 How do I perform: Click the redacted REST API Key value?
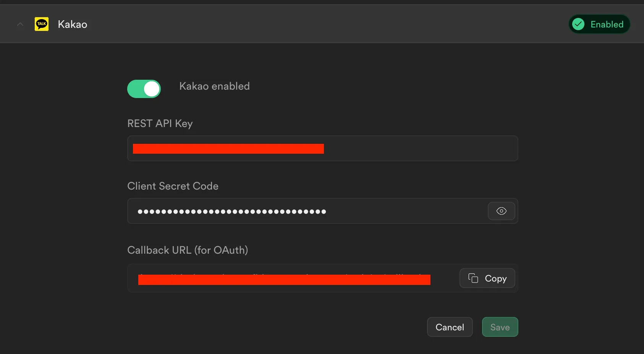tap(228, 149)
